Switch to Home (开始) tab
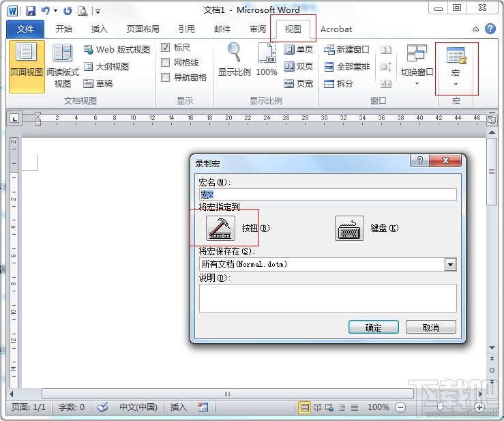Screen dimensions: 504x421 [x=63, y=29]
